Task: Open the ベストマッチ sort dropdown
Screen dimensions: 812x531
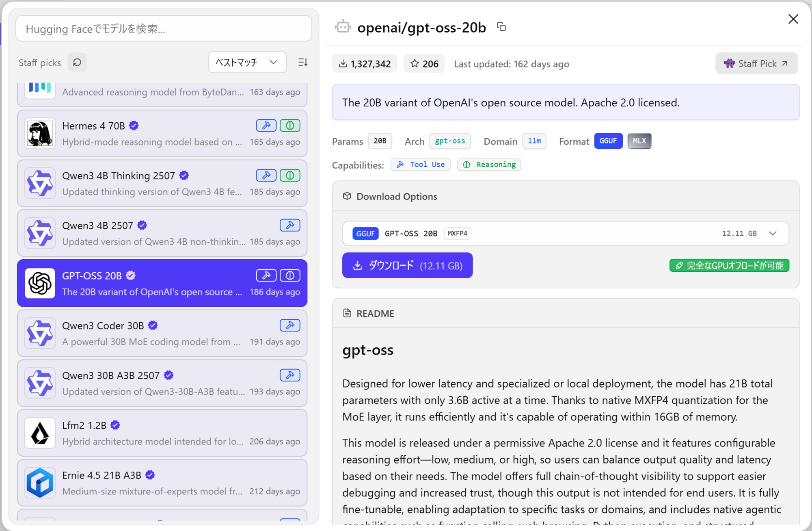Action: coord(247,62)
